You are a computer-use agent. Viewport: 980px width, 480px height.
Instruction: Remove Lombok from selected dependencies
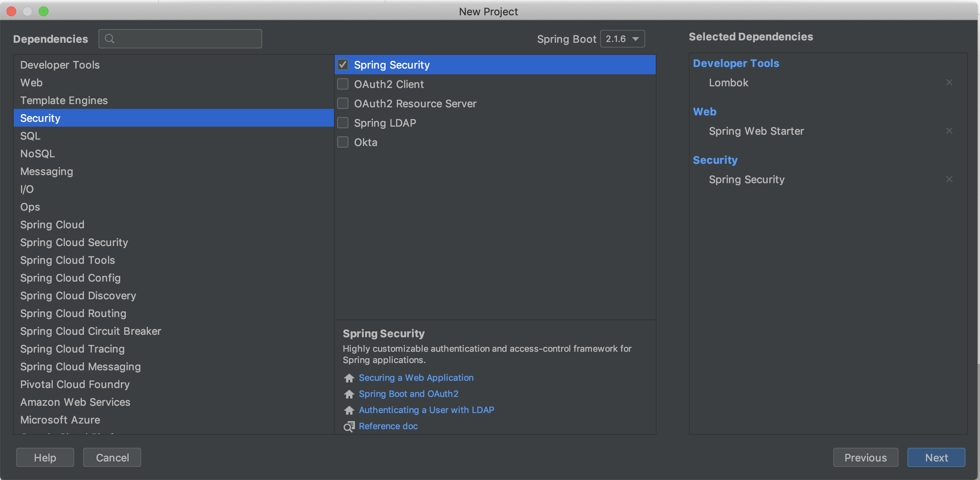949,83
